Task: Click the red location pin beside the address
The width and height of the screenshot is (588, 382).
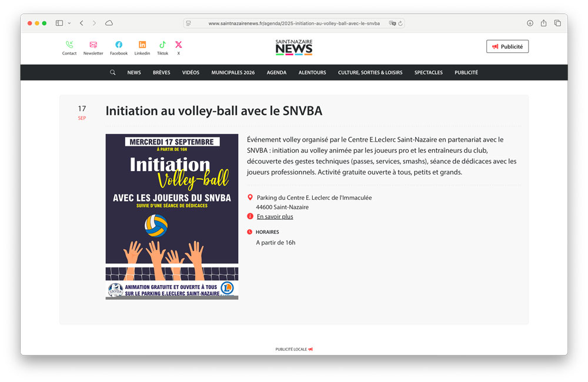Action: coord(250,197)
